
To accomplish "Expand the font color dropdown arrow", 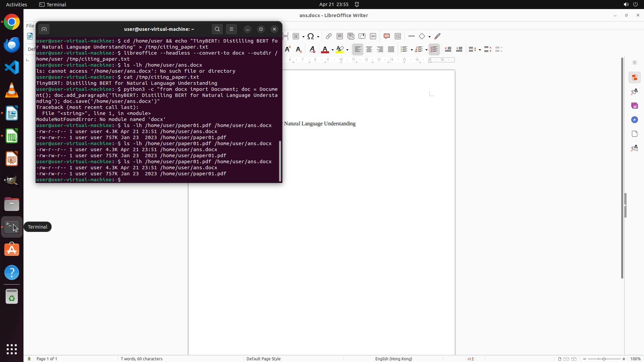I will pos(332,50).
